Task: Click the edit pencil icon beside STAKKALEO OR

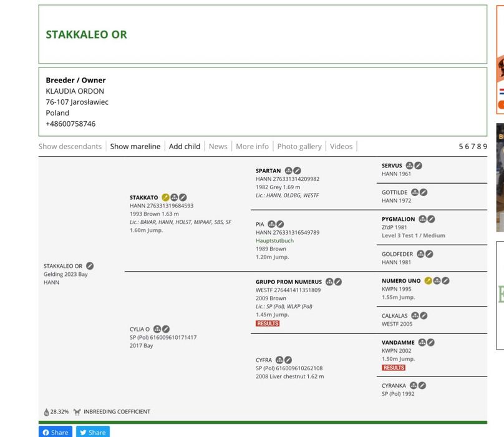Action: point(90,266)
